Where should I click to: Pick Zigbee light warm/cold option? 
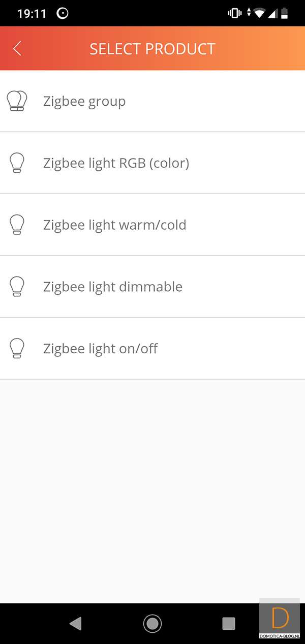tap(114, 225)
